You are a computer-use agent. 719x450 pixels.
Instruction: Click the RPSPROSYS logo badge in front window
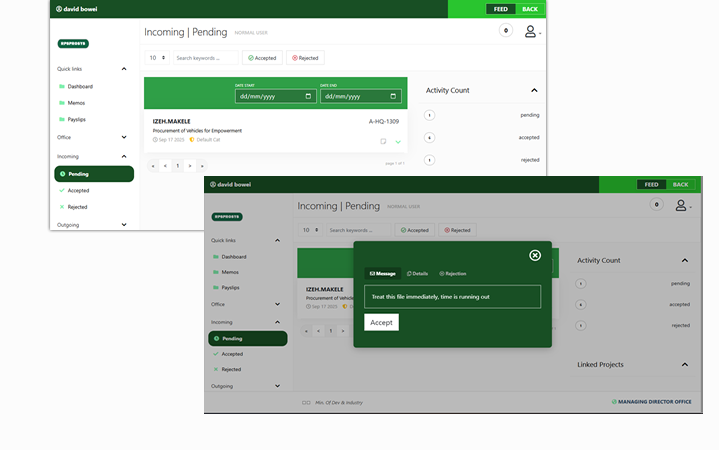click(x=227, y=217)
